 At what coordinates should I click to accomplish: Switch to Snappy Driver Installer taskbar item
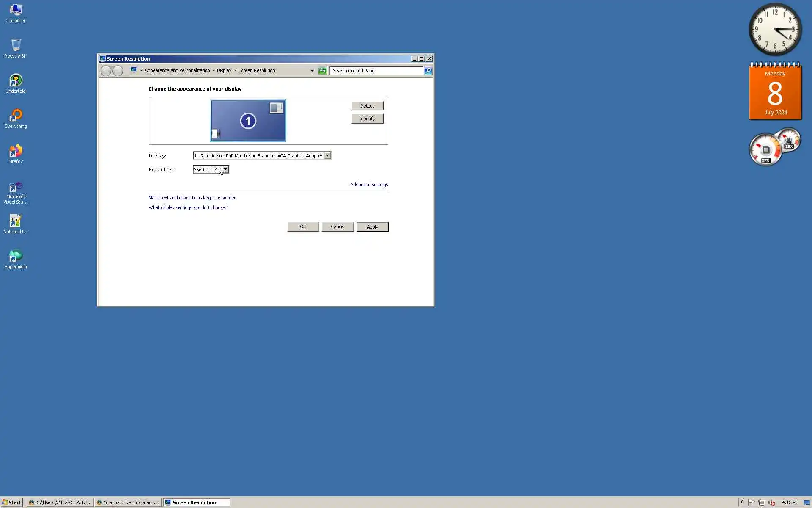click(x=127, y=502)
